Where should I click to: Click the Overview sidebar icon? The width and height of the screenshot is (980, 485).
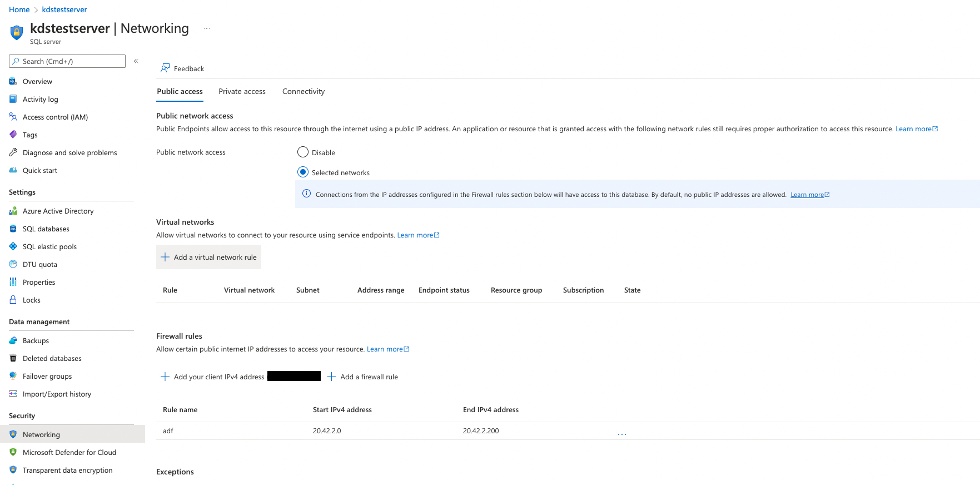coord(13,81)
